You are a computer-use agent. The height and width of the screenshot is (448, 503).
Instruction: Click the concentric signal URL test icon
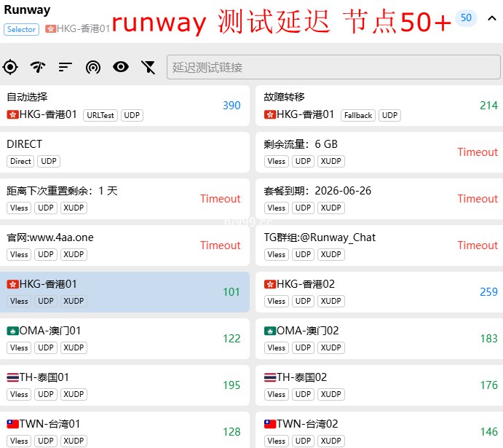93,67
